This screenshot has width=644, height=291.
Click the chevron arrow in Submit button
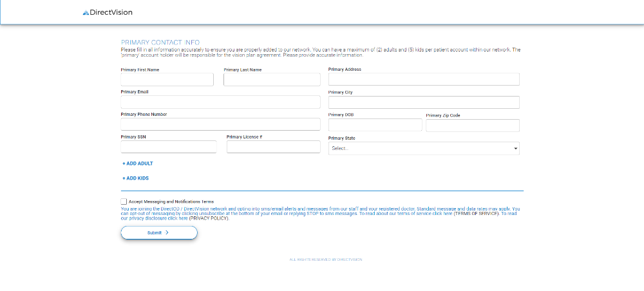click(167, 232)
